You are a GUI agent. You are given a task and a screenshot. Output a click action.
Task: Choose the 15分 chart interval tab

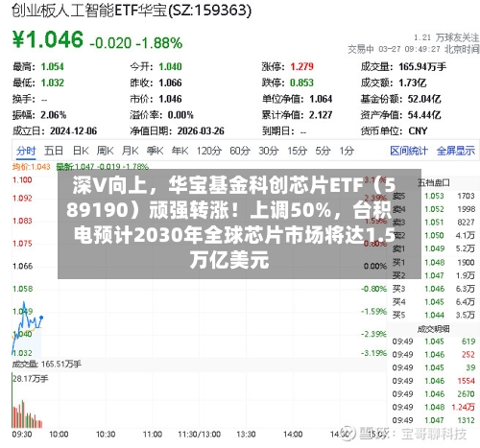coord(297,151)
